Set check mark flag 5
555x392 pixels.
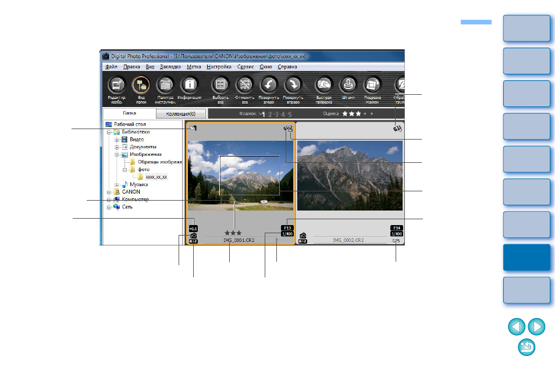tap(290, 114)
